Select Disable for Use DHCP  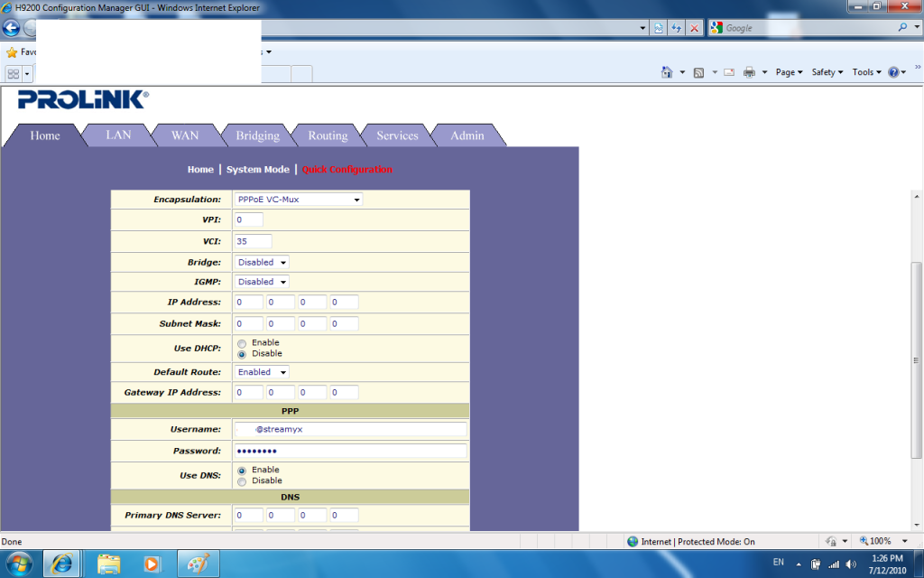point(242,354)
